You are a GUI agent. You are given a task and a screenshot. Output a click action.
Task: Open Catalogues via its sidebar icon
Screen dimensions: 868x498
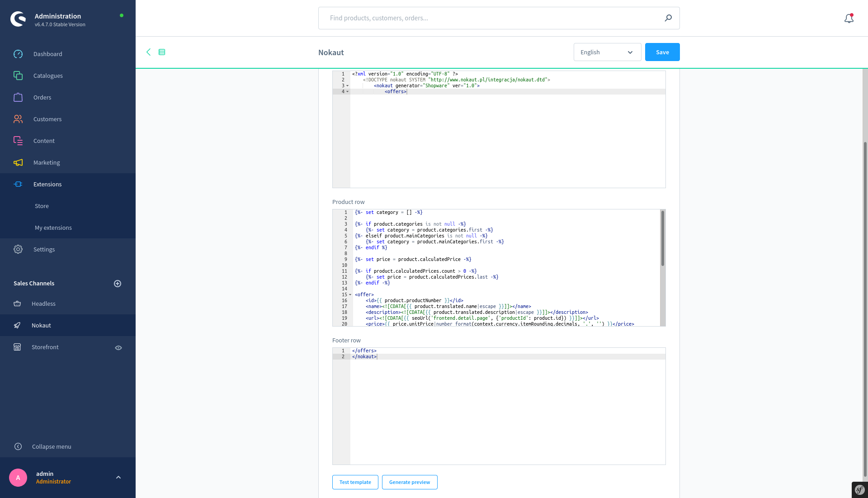18,76
